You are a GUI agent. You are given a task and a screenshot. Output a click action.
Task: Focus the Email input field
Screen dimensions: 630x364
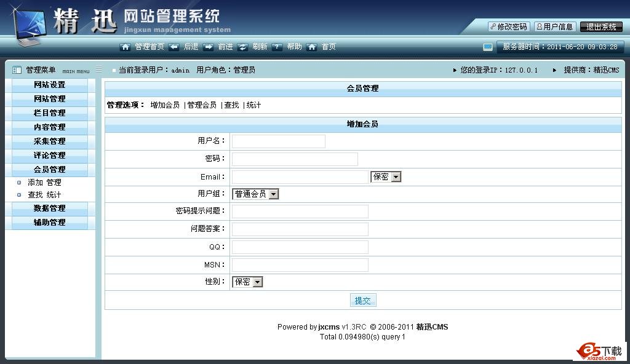point(300,177)
